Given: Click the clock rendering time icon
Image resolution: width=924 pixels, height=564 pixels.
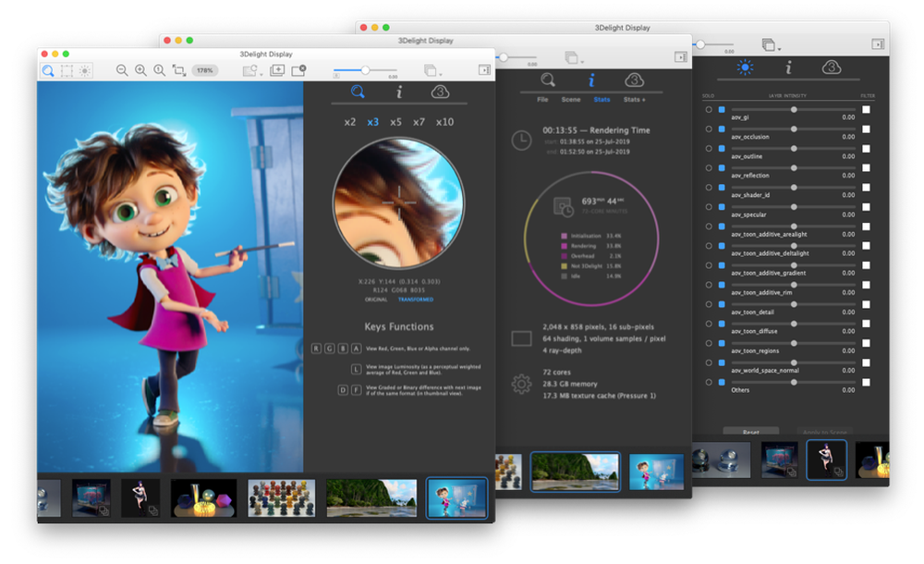Looking at the screenshot, I should point(521,141).
